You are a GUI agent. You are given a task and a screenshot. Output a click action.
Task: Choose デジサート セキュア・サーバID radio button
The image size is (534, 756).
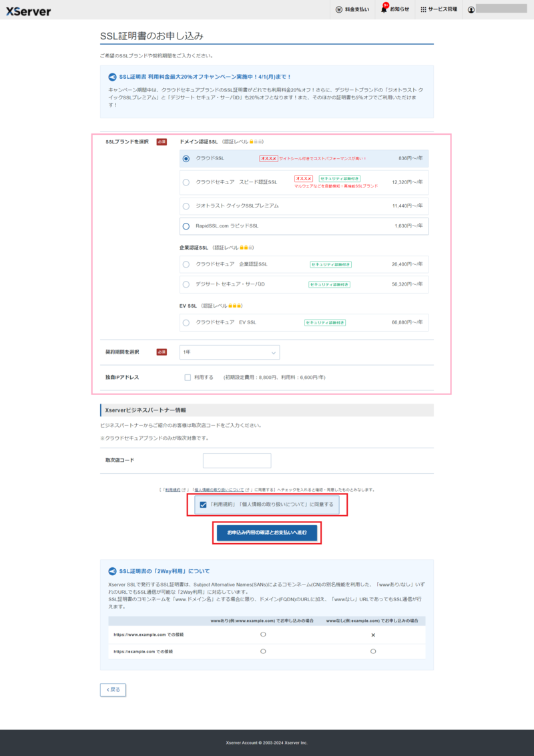point(186,284)
